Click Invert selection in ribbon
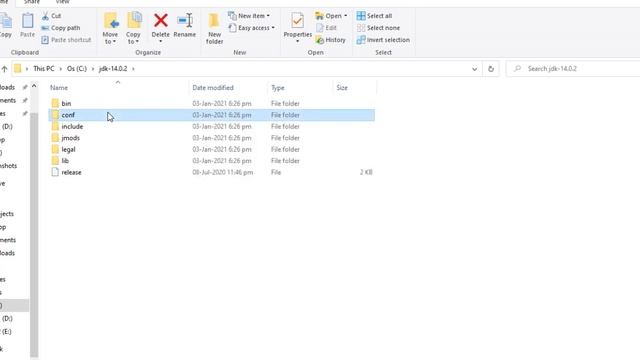 click(383, 40)
